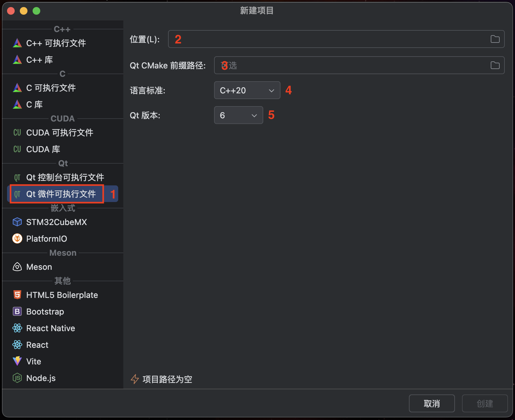Select the PlatformIO embedded template
515x420 pixels.
pos(46,238)
